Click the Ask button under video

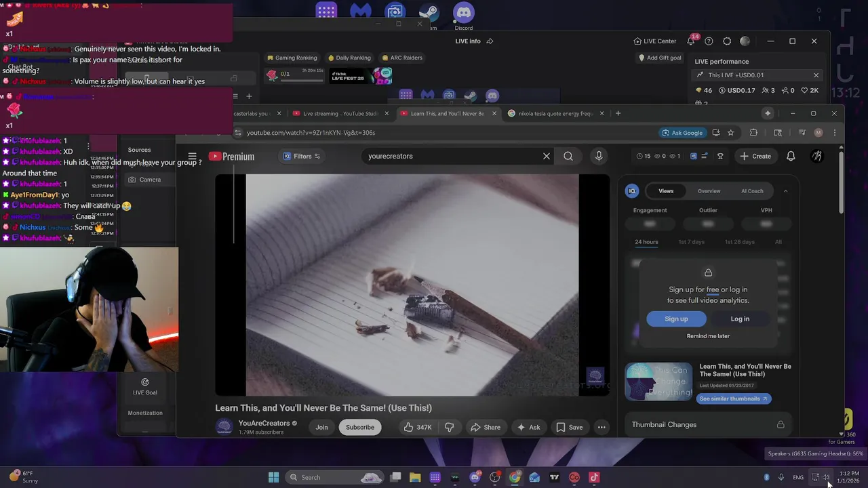pyautogui.click(x=528, y=427)
